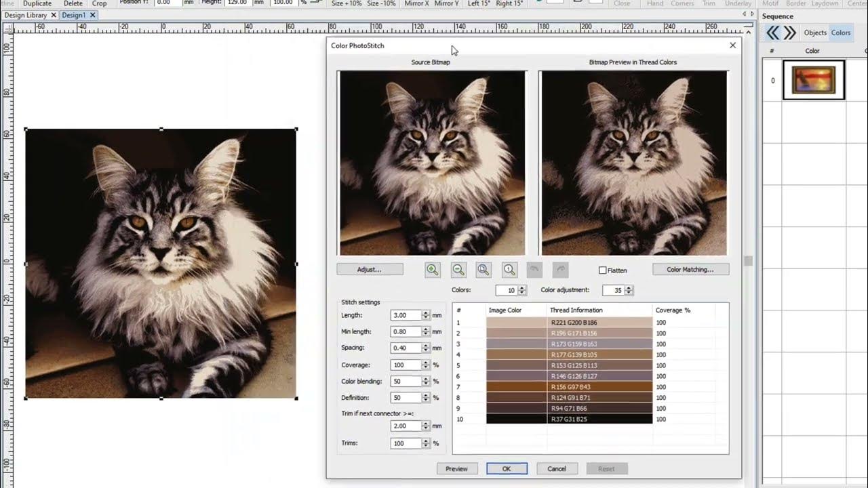Click the Min length spinner arrows
Viewport: 868px width, 488px height.
(426, 332)
